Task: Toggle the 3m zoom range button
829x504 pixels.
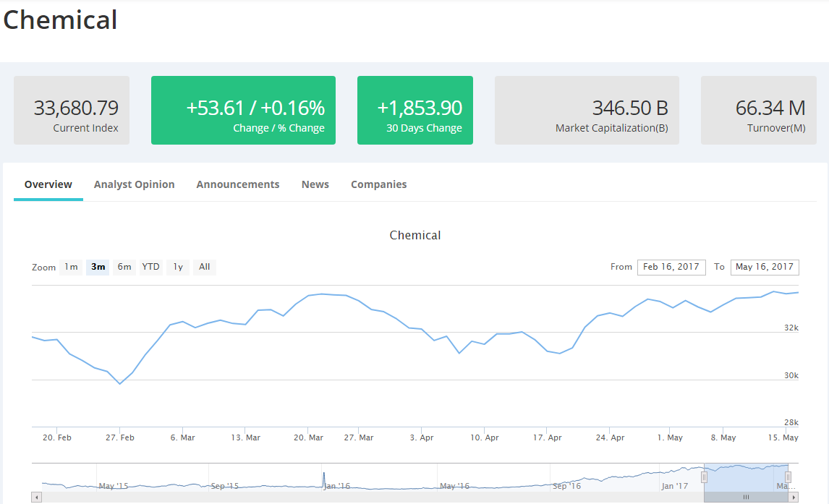Action: tap(97, 267)
